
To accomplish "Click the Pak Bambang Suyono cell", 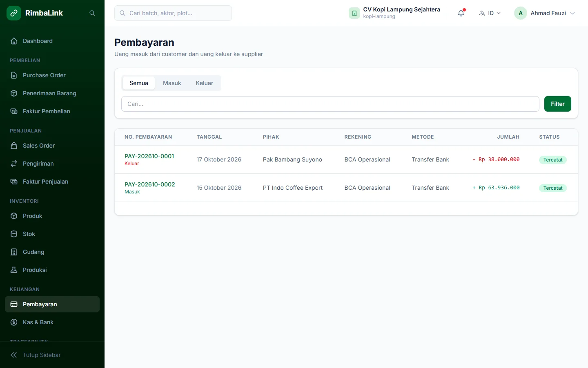I will (x=292, y=159).
